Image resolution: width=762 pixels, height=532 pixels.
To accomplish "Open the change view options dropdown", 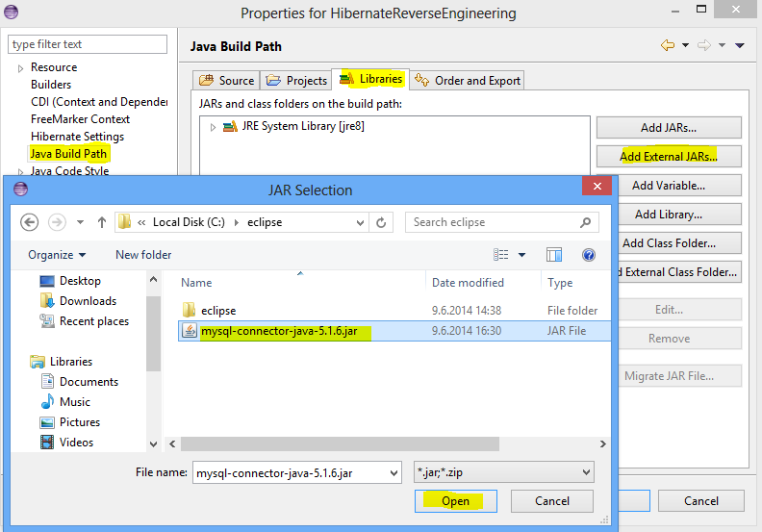I will tap(521, 255).
